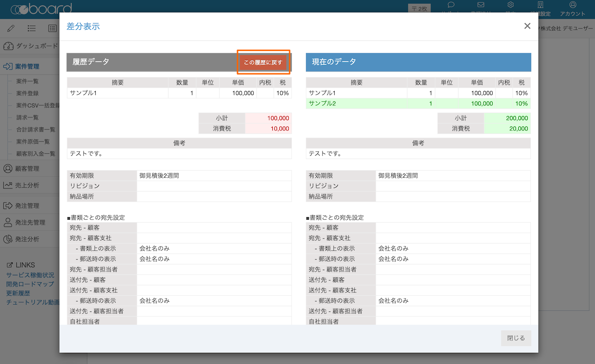
Task: Click the 発注先管理 person icon
Action: [8, 222]
